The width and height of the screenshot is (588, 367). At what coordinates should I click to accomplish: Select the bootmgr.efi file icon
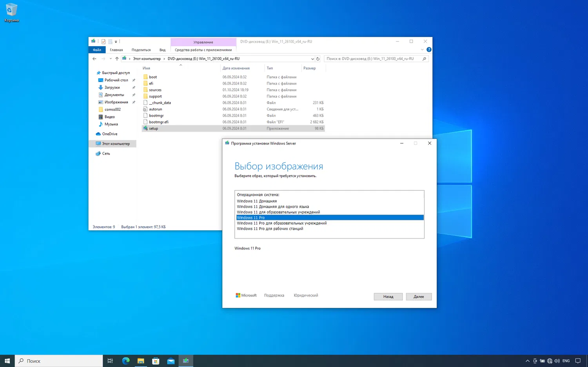[145, 122]
